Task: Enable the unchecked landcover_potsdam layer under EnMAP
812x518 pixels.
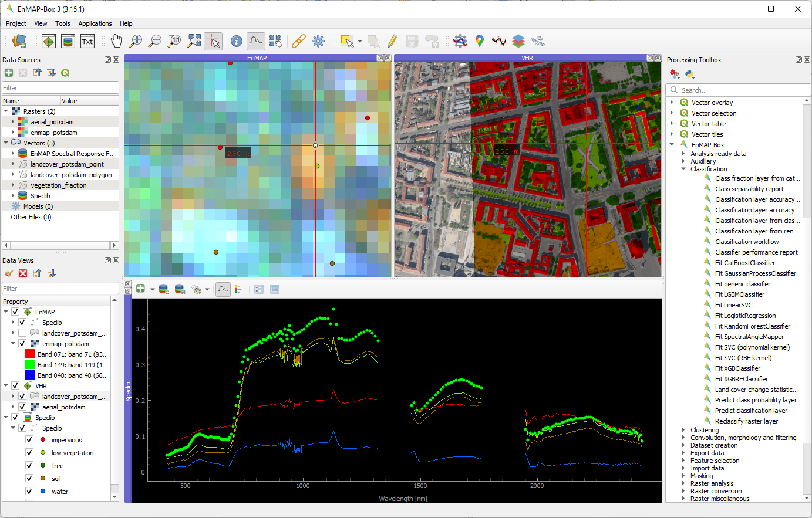Action: coord(22,333)
